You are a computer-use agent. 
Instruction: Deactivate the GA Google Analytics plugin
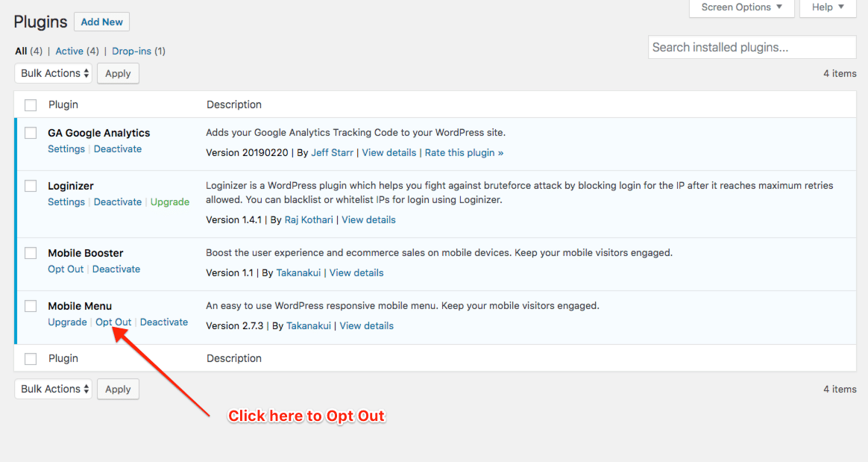(x=118, y=149)
